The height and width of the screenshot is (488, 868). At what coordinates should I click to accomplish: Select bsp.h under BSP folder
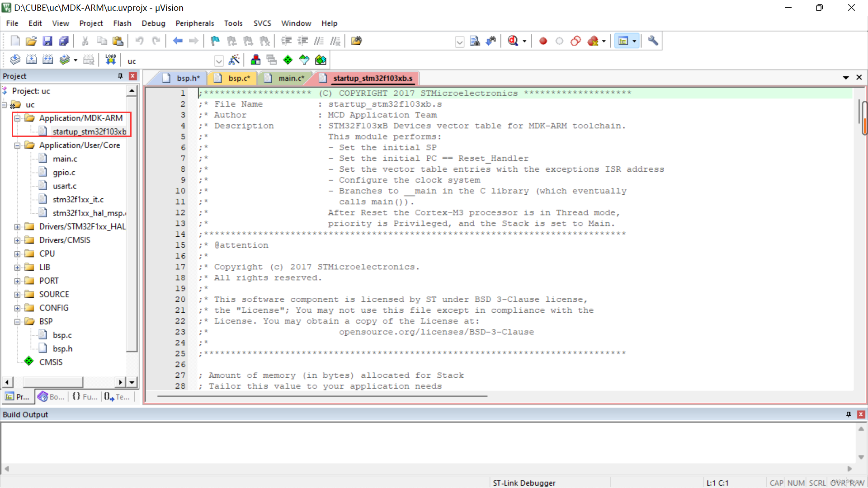[x=62, y=348]
